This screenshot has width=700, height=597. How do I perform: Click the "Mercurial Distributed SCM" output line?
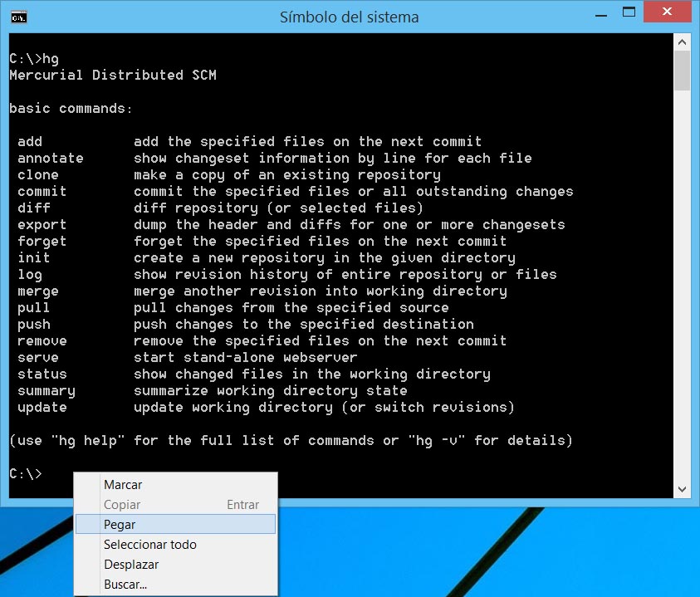[x=112, y=76]
